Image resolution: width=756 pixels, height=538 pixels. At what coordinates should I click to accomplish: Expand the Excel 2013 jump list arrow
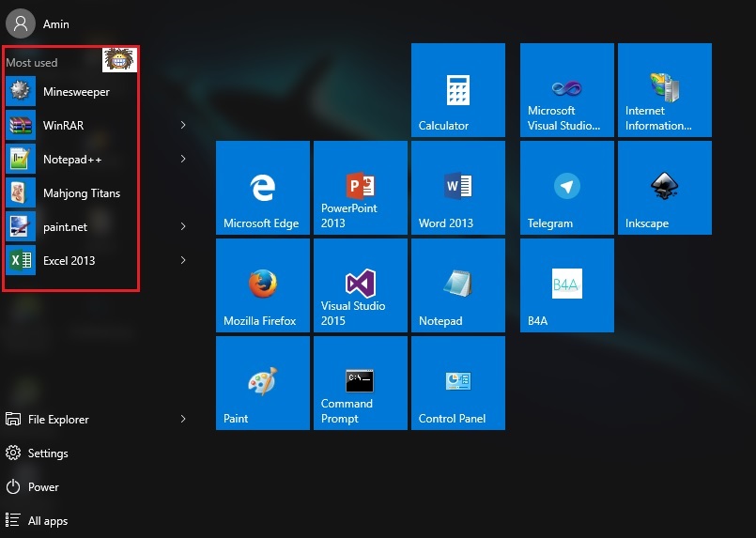tap(183, 260)
